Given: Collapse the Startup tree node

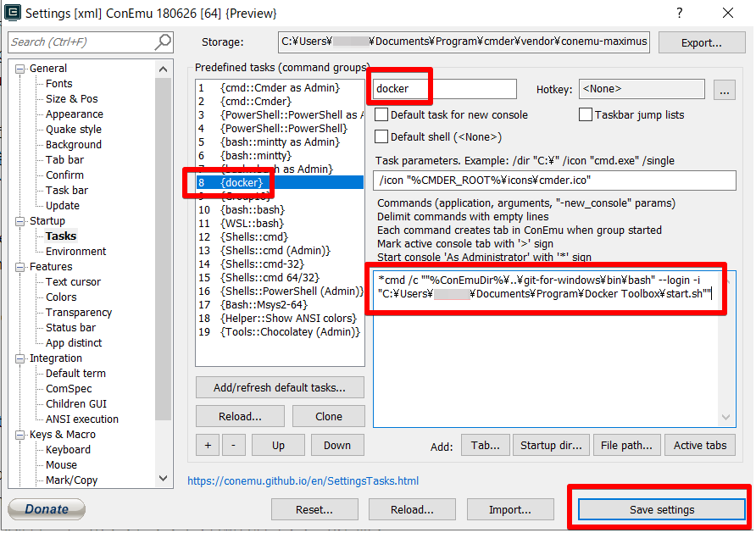Looking at the screenshot, I should 19,221.
